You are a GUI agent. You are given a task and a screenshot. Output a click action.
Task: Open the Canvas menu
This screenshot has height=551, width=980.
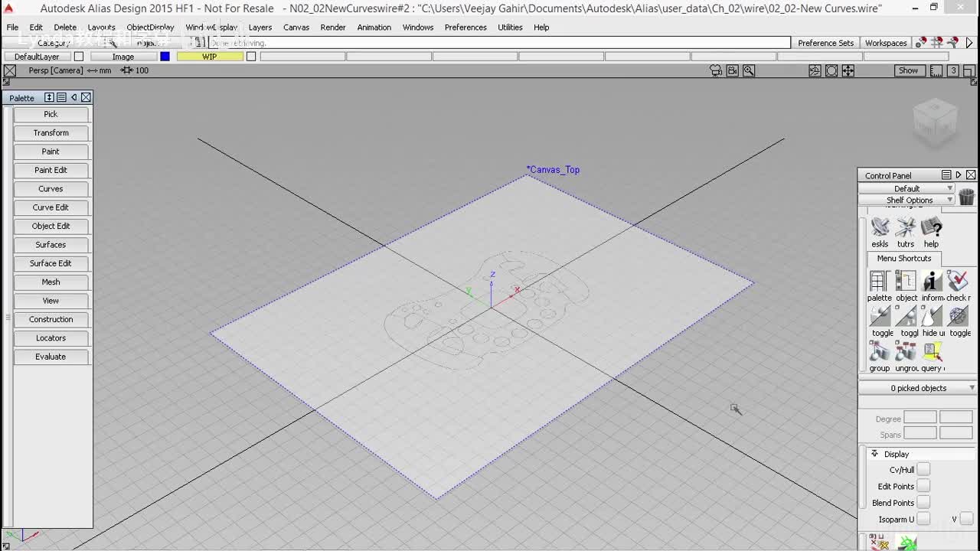coord(296,28)
